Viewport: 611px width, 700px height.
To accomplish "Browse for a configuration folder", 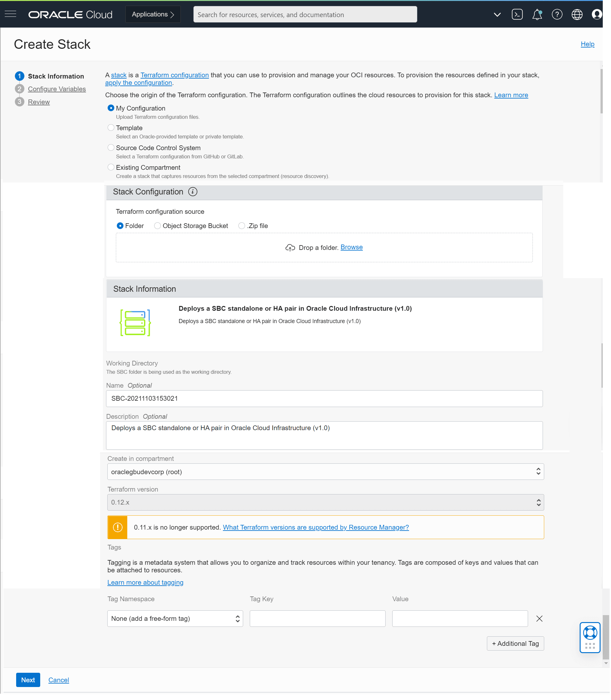I will tap(351, 247).
